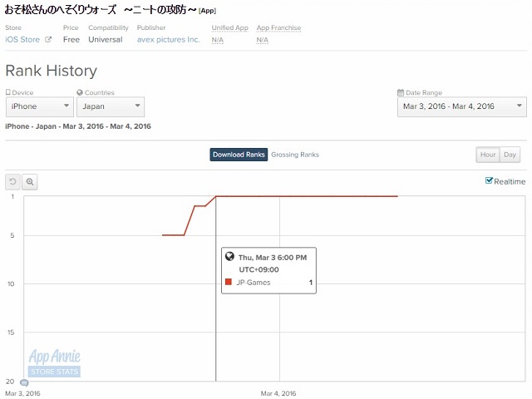Switch to the Download Ranks tab
The image size is (532, 399).
click(239, 155)
